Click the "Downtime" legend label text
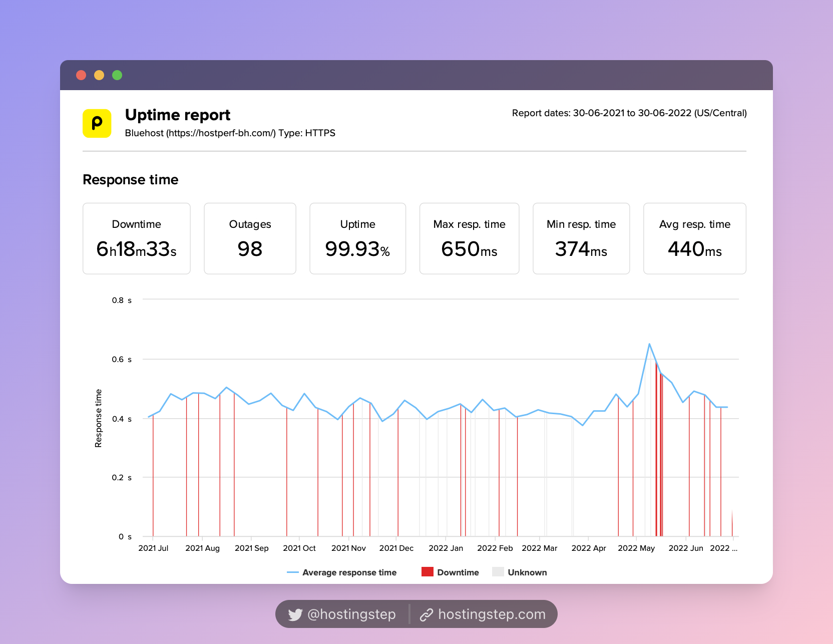 point(458,572)
